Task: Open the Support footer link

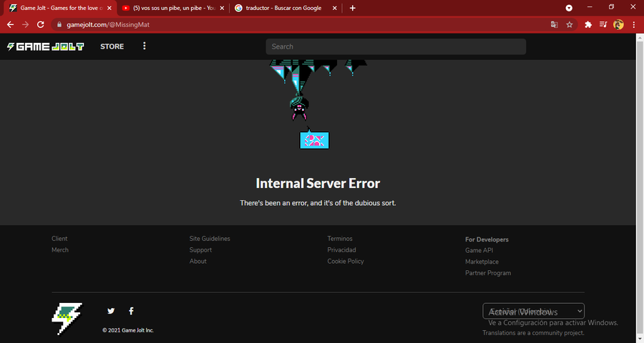Action: coord(200,250)
